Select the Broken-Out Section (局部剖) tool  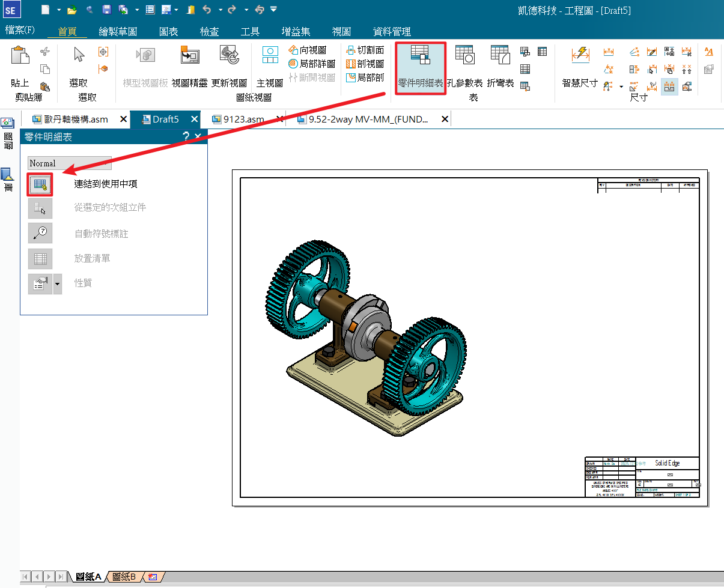365,77
